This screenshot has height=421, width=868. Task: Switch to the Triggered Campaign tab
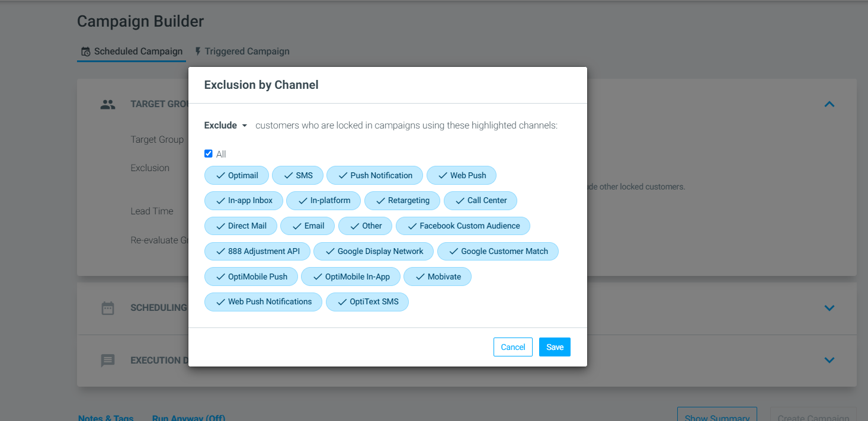point(242,52)
